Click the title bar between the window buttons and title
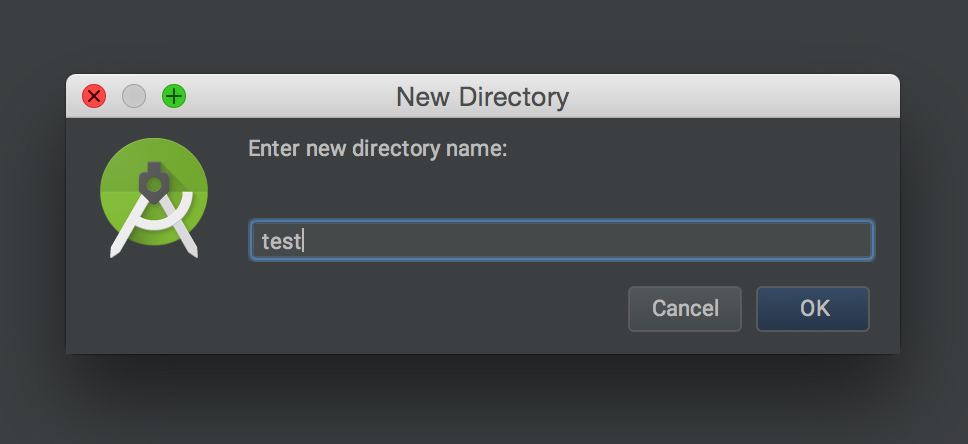 (x=290, y=97)
